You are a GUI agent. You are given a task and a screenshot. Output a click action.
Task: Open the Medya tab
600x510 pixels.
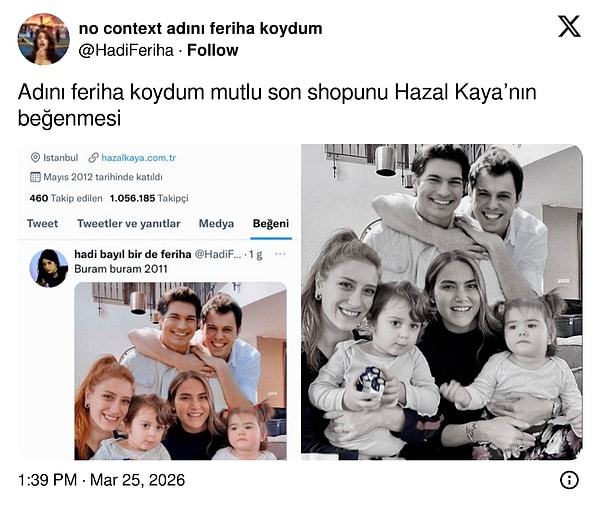[216, 223]
